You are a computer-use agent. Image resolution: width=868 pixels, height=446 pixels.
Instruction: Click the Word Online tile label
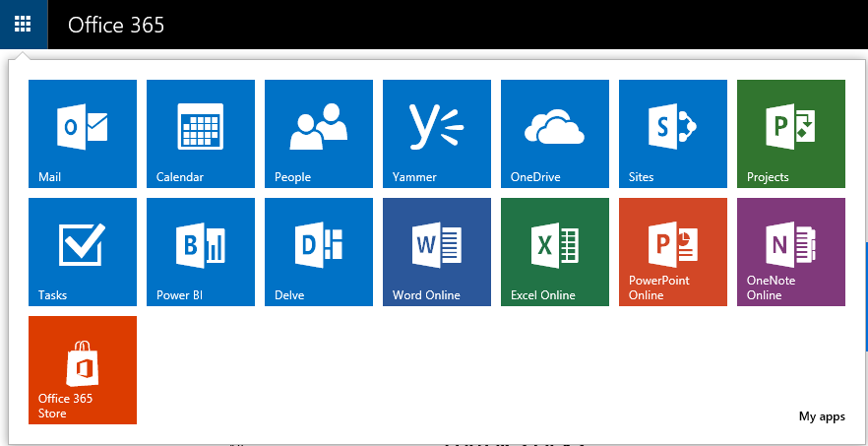click(x=426, y=295)
